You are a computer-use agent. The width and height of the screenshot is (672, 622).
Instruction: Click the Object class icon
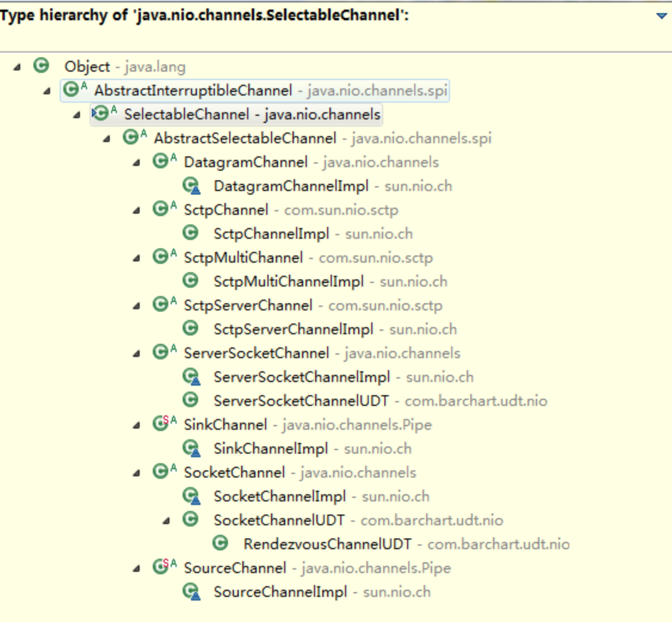pyautogui.click(x=41, y=66)
